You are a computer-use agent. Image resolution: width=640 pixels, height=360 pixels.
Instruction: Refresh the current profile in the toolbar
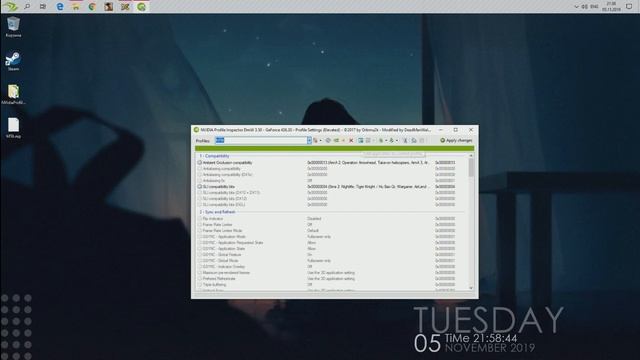point(328,140)
